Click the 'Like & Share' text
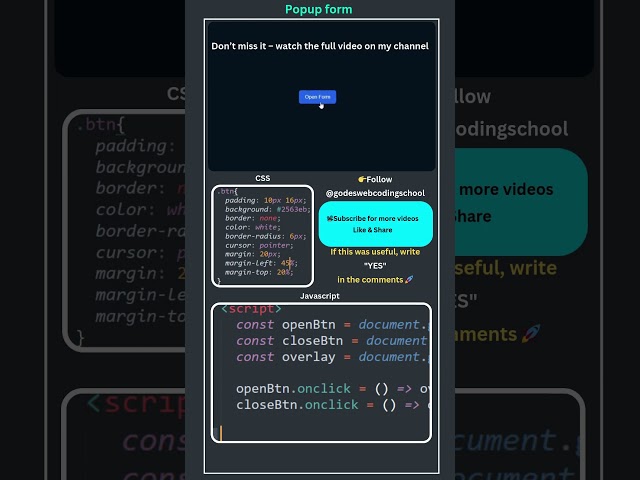This screenshot has height=480, width=640. (372, 230)
